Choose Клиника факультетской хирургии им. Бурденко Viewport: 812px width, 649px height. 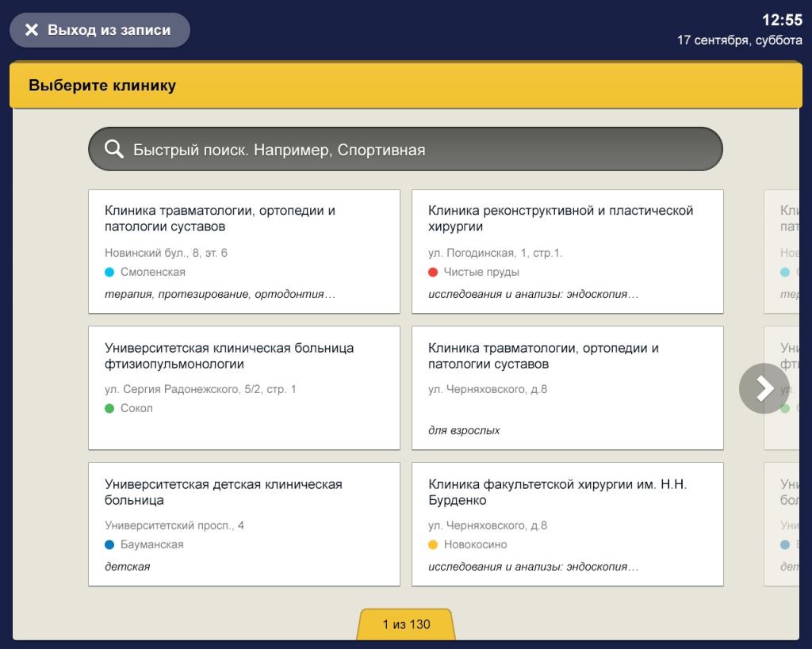click(567, 524)
